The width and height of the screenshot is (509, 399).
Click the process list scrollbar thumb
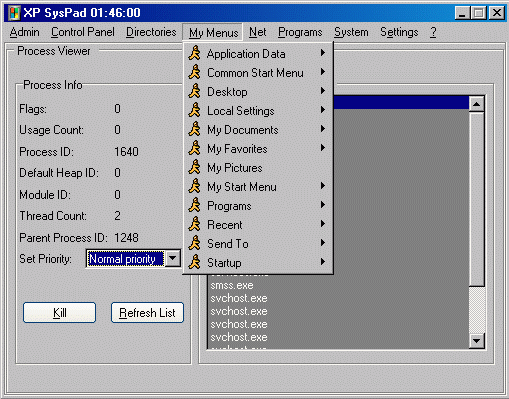(x=477, y=199)
